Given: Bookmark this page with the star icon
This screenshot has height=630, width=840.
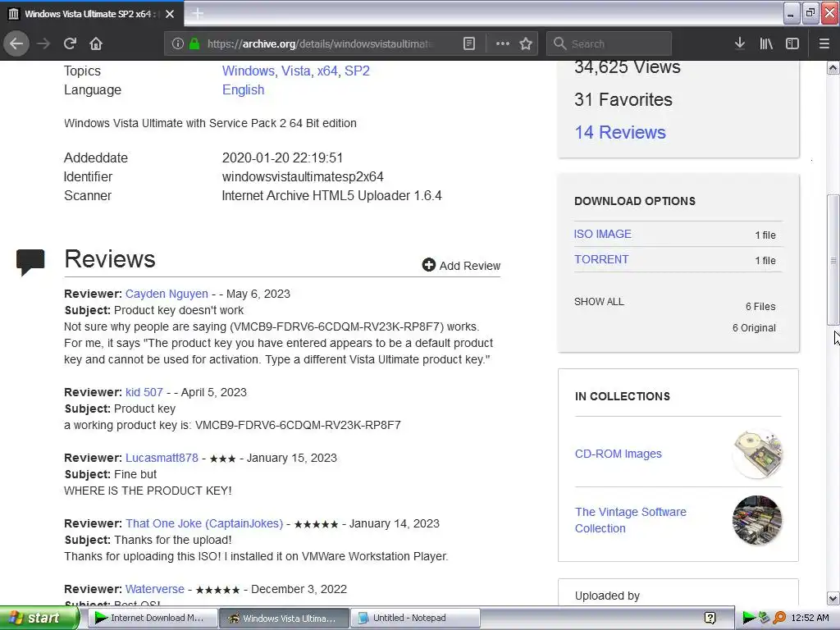Looking at the screenshot, I should tap(526, 43).
